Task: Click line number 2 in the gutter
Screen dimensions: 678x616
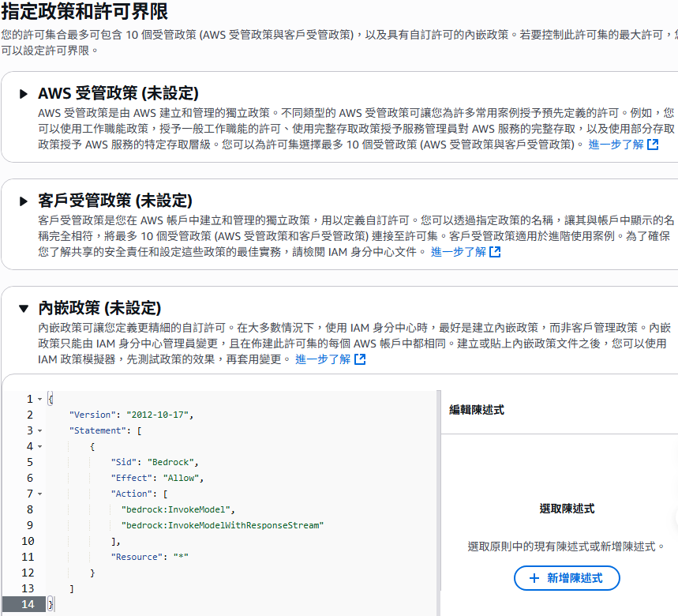Action: click(x=30, y=415)
